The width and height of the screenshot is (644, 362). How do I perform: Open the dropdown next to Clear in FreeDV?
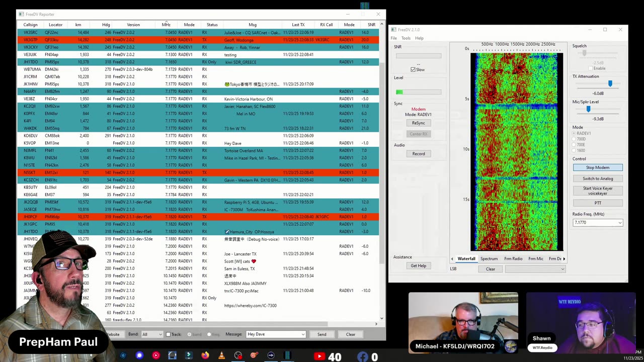(x=535, y=269)
